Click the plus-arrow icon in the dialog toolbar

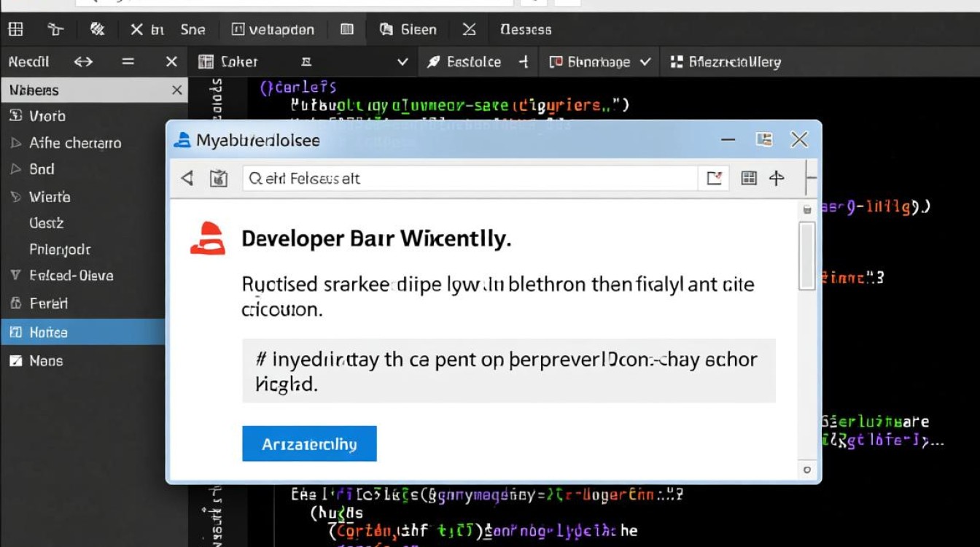(x=777, y=178)
